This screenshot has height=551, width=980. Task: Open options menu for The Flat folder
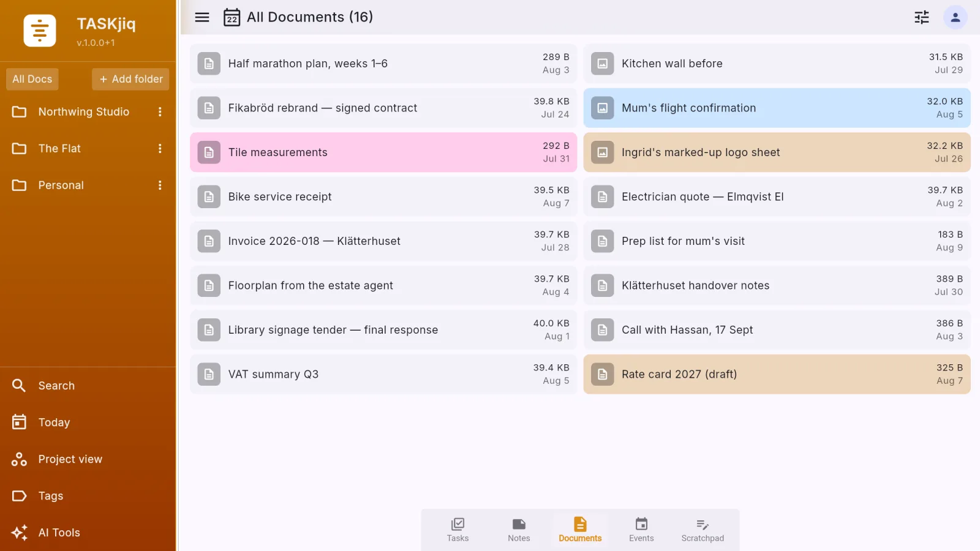(160, 149)
